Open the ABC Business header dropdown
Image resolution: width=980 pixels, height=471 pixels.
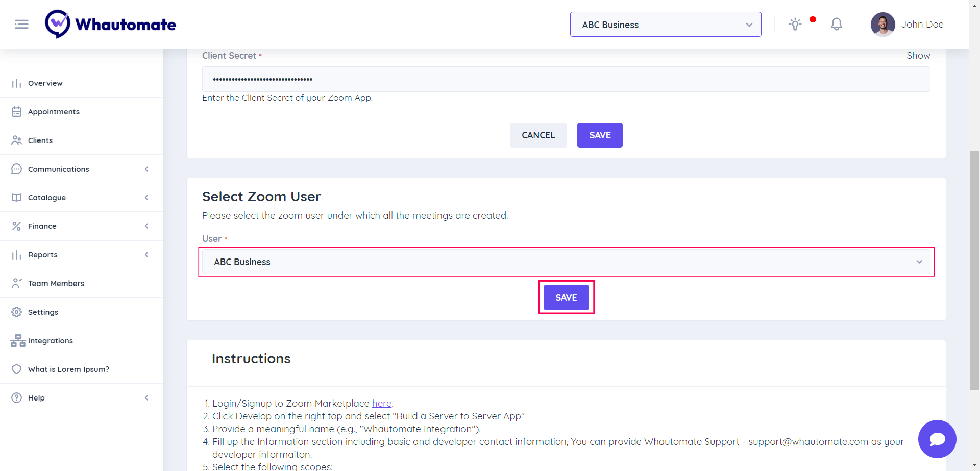(665, 25)
